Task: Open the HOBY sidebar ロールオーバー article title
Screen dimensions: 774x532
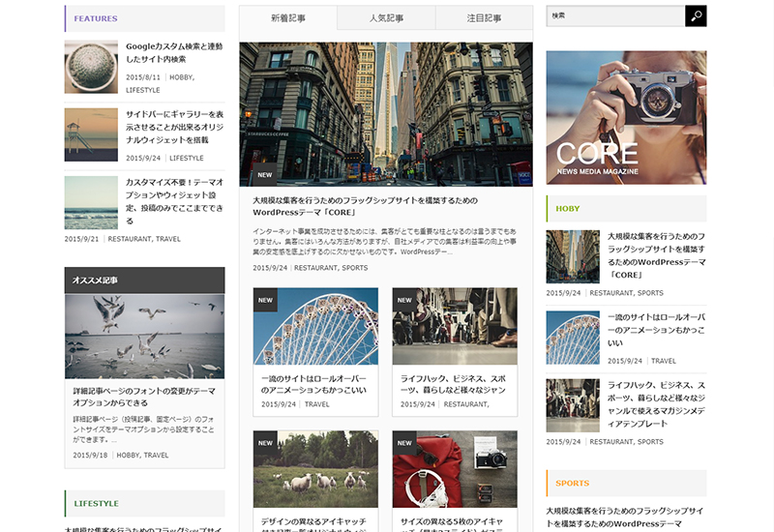Action: coord(657,330)
